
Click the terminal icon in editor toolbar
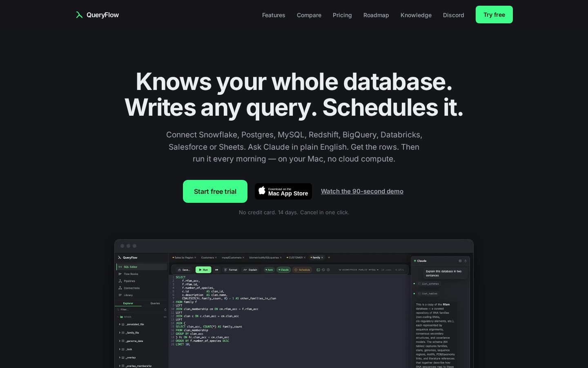click(x=318, y=270)
